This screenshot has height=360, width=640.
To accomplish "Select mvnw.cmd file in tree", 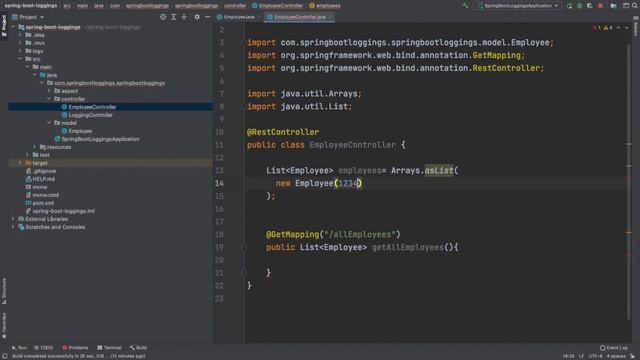I will point(45,195).
